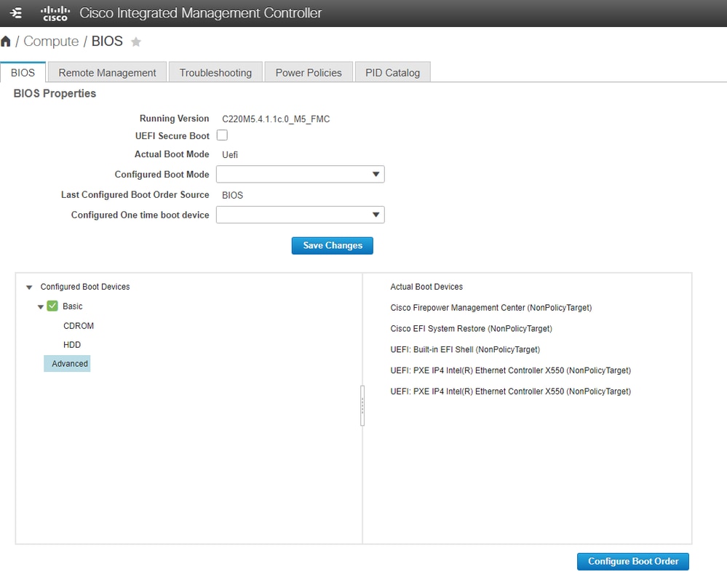
Task: Open the Troubleshooting tab
Action: tap(215, 73)
